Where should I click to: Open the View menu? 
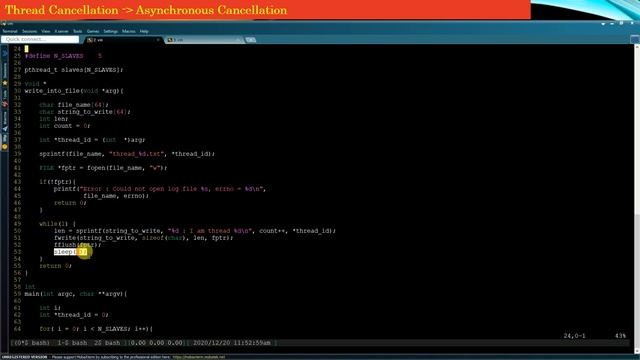coord(46,31)
